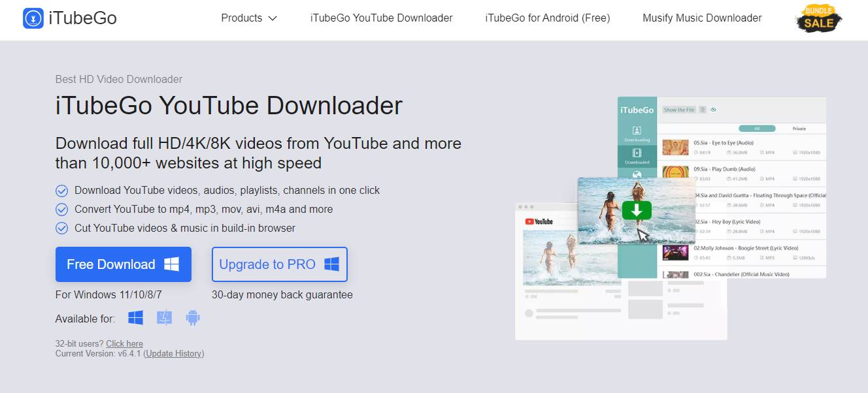Click the Free Download button
This screenshot has height=393, width=868.
tap(124, 264)
